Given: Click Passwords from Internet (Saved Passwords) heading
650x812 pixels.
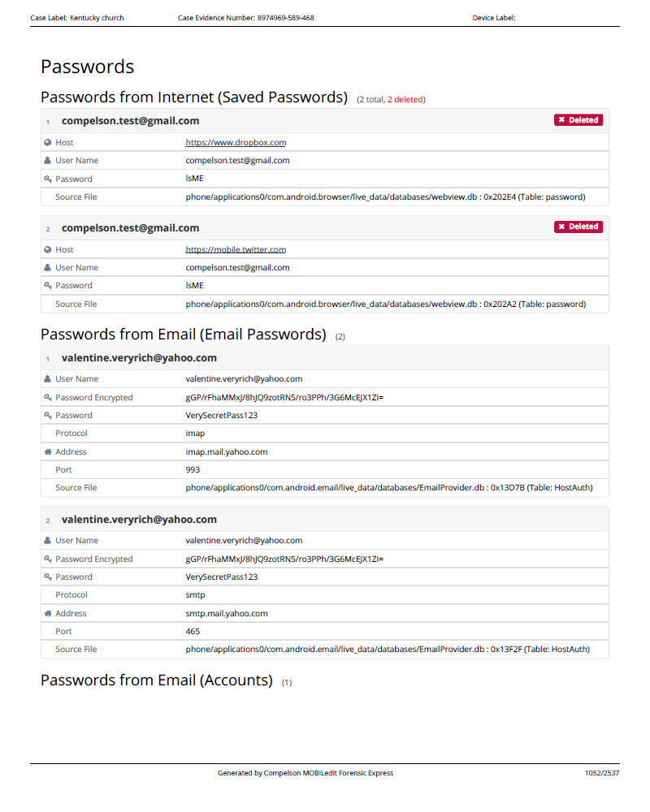Looking at the screenshot, I should (x=194, y=97).
